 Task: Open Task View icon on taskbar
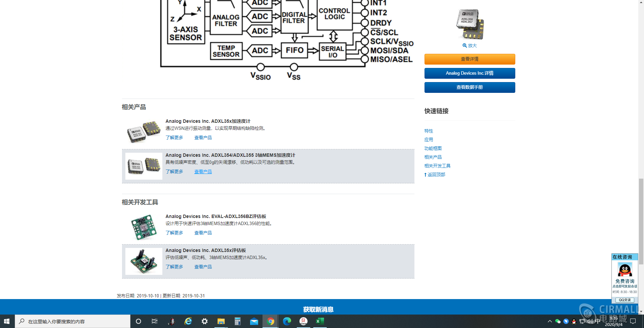coord(155,321)
